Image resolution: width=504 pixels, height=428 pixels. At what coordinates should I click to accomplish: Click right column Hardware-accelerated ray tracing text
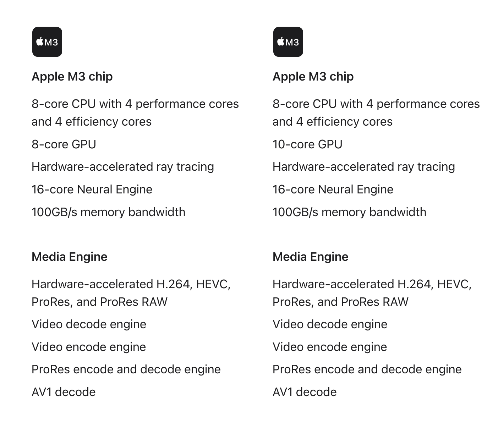point(364,167)
